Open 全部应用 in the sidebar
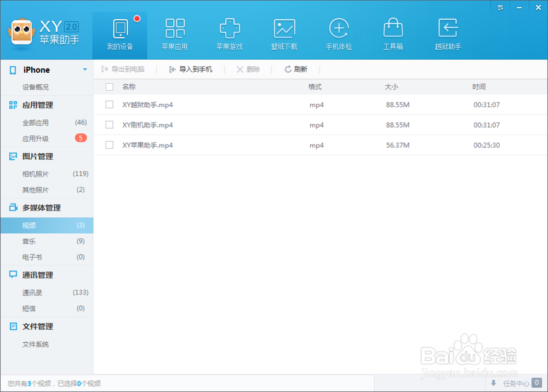 click(36, 123)
